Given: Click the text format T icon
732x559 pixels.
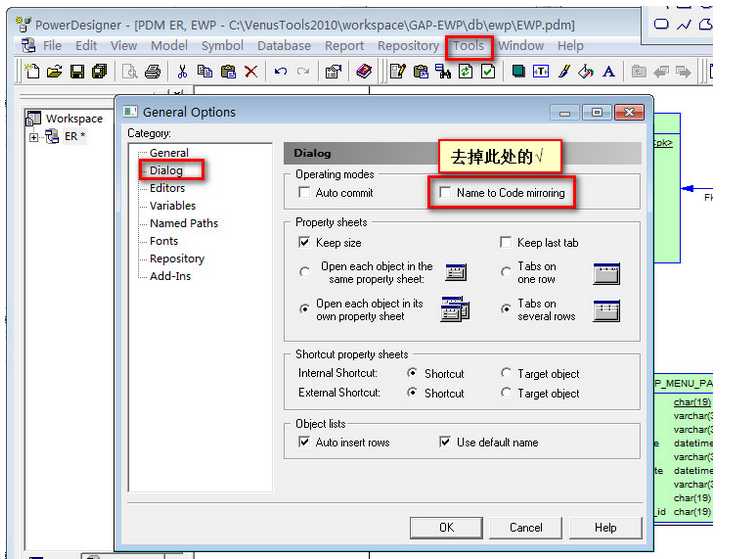Looking at the screenshot, I should click(541, 71).
